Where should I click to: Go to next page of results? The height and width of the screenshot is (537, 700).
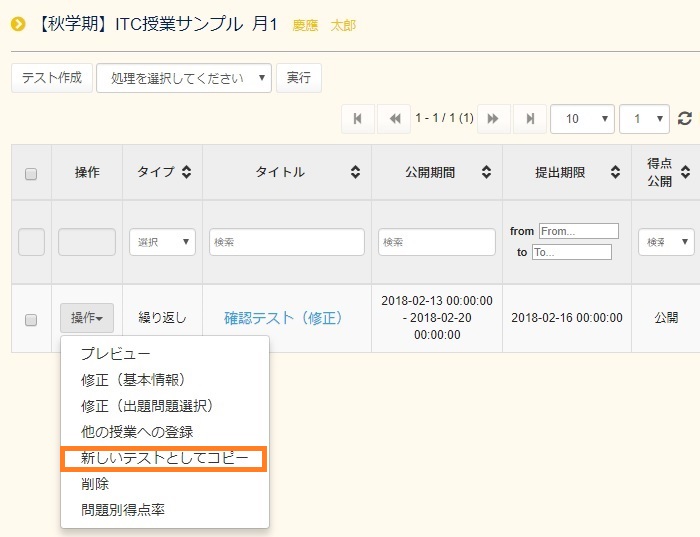click(x=493, y=118)
